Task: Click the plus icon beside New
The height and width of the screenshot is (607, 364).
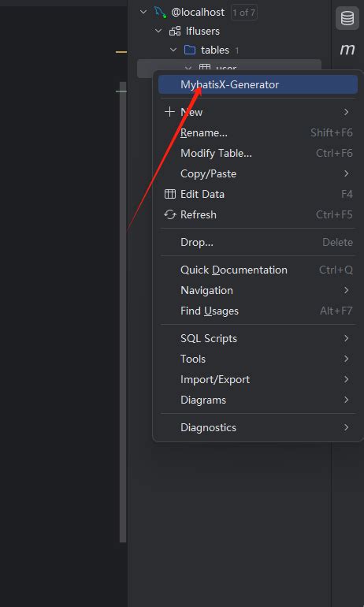Action: [170, 112]
